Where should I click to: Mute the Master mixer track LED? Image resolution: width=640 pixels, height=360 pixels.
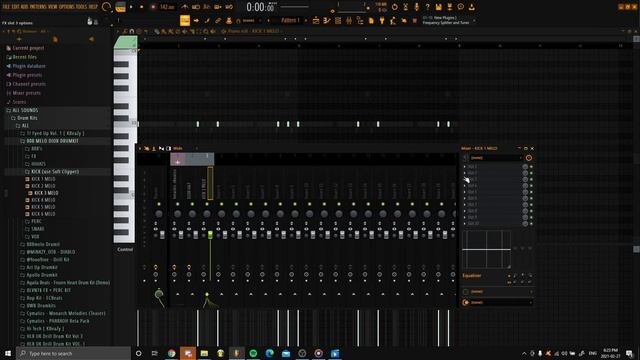coord(159,204)
